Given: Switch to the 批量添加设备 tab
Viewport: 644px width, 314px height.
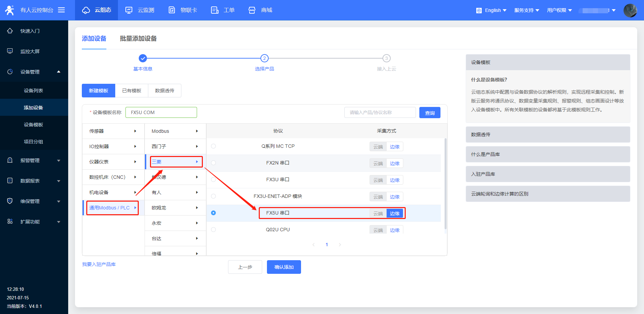Looking at the screenshot, I should [138, 38].
